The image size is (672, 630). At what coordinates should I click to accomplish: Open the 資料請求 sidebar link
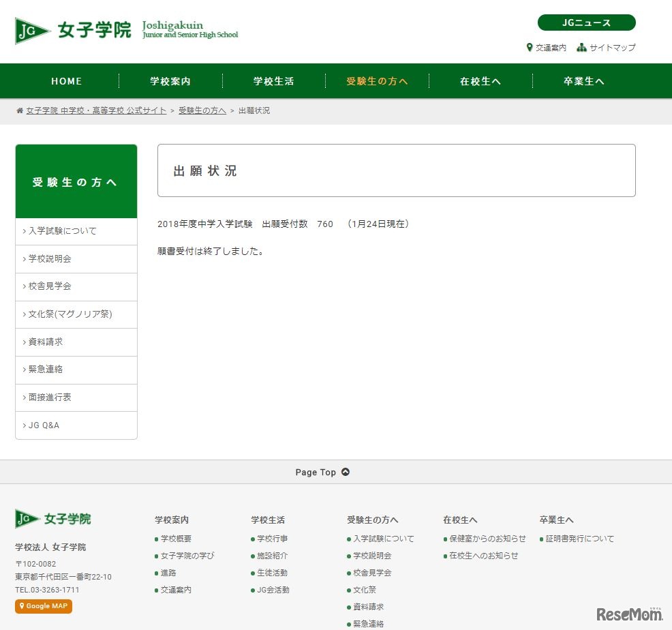(47, 342)
